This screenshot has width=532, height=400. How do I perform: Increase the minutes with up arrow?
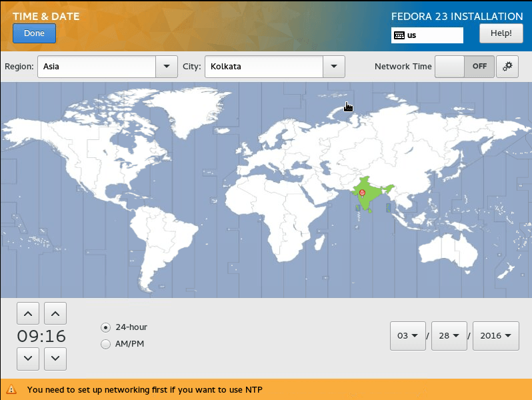[x=55, y=313]
